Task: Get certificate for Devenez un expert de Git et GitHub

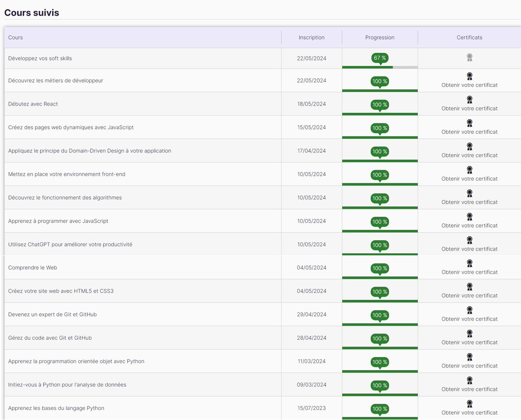Action: pos(469,319)
